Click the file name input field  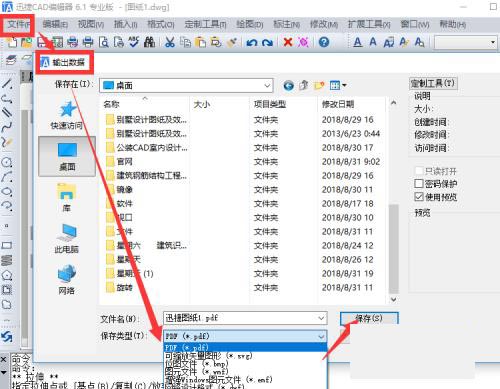click(x=245, y=318)
